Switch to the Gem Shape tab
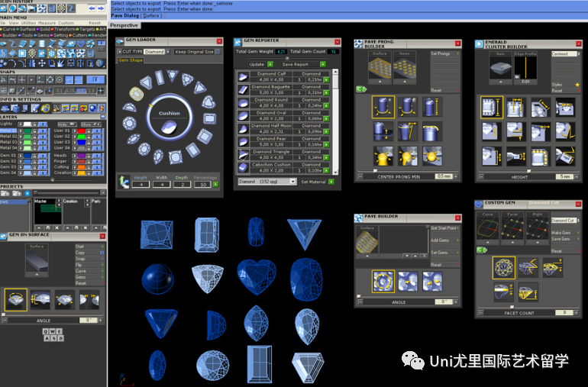Image resolution: width=588 pixels, height=387 pixels. click(x=131, y=60)
